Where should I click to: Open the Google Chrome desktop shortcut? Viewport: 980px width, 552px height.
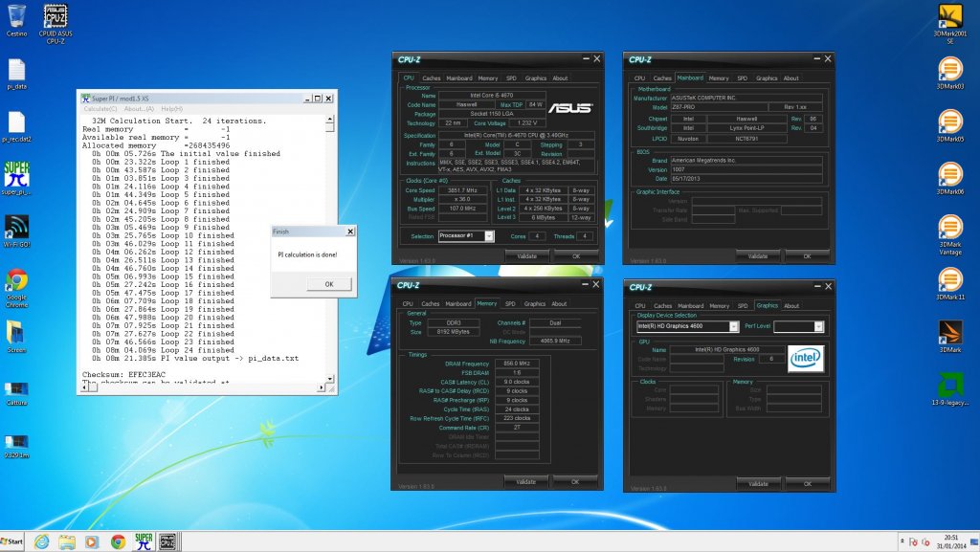click(17, 288)
